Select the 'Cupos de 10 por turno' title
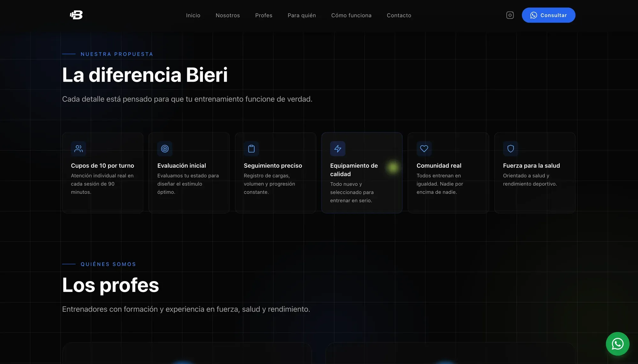The width and height of the screenshot is (638, 364). (x=102, y=165)
